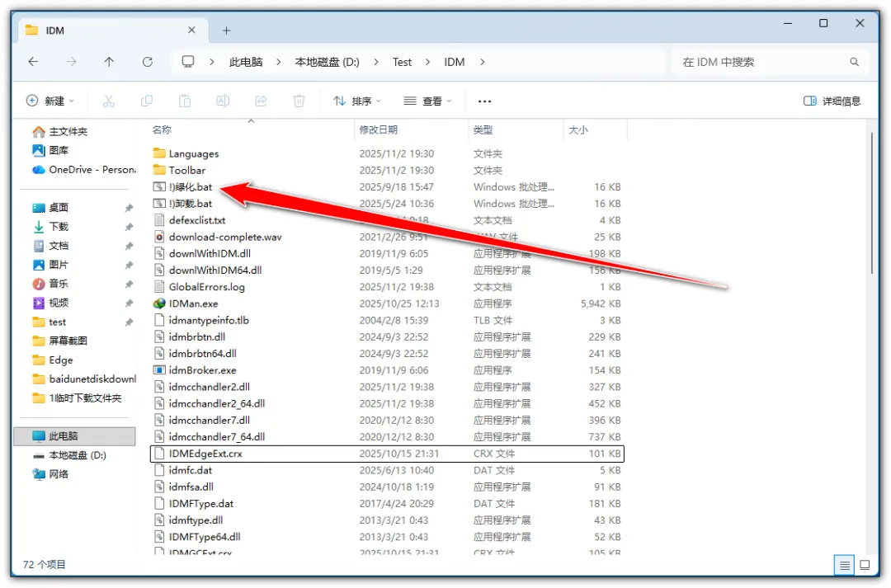Viewport: 891px width, 588px height.
Task: Click the Paste clipboard icon
Action: (x=185, y=101)
